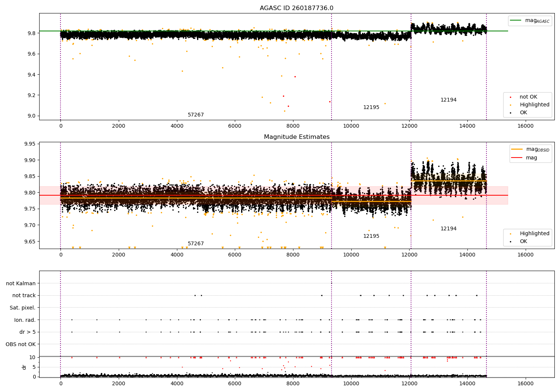
Task: Click the orange mag OBSID line over obsid 12194
Action: coord(449,181)
